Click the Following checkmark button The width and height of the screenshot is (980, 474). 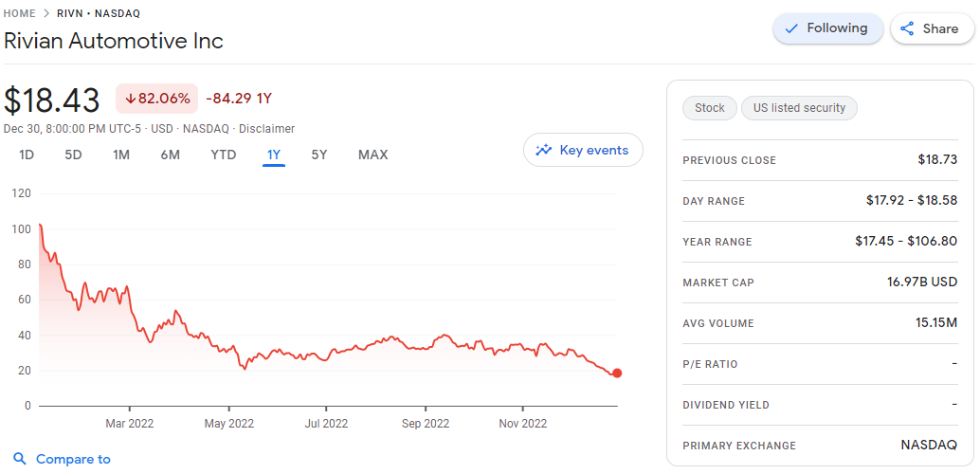[x=827, y=28]
